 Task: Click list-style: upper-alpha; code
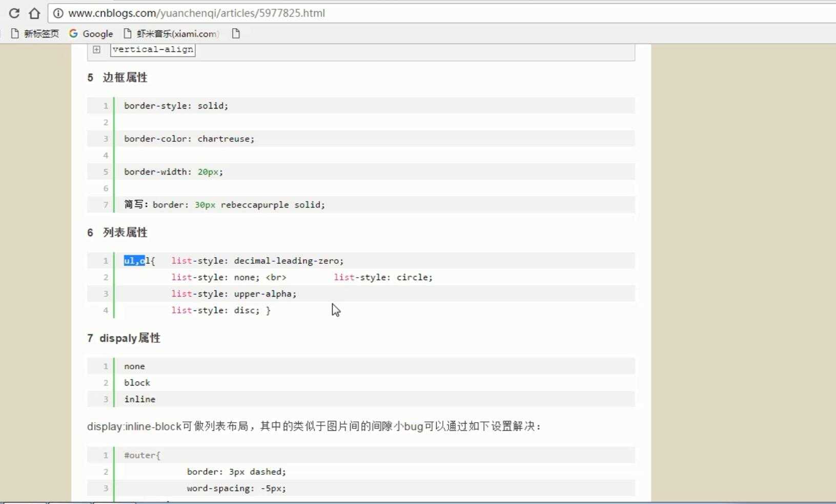coord(234,293)
